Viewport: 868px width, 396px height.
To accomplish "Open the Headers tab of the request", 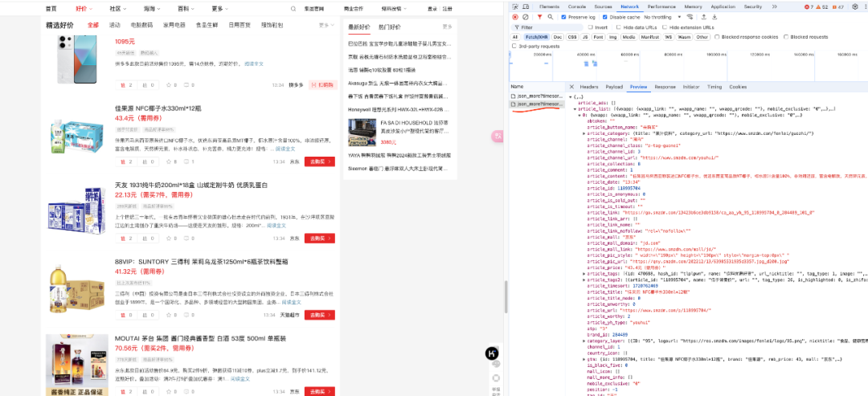I will point(589,87).
